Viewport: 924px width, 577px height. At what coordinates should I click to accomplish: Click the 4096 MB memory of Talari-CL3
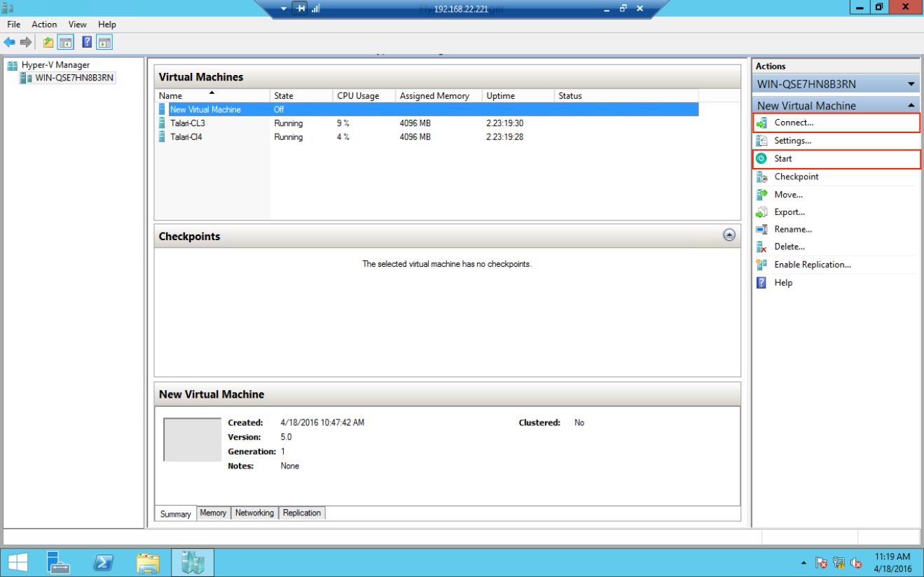[415, 123]
